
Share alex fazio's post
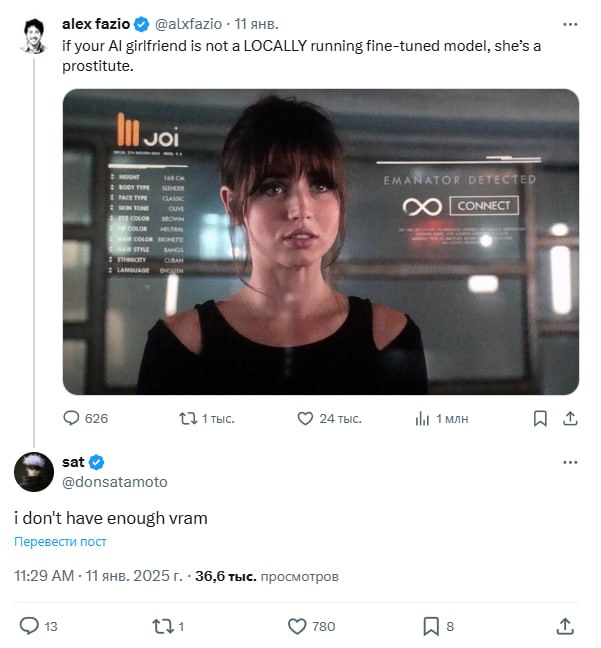point(570,418)
